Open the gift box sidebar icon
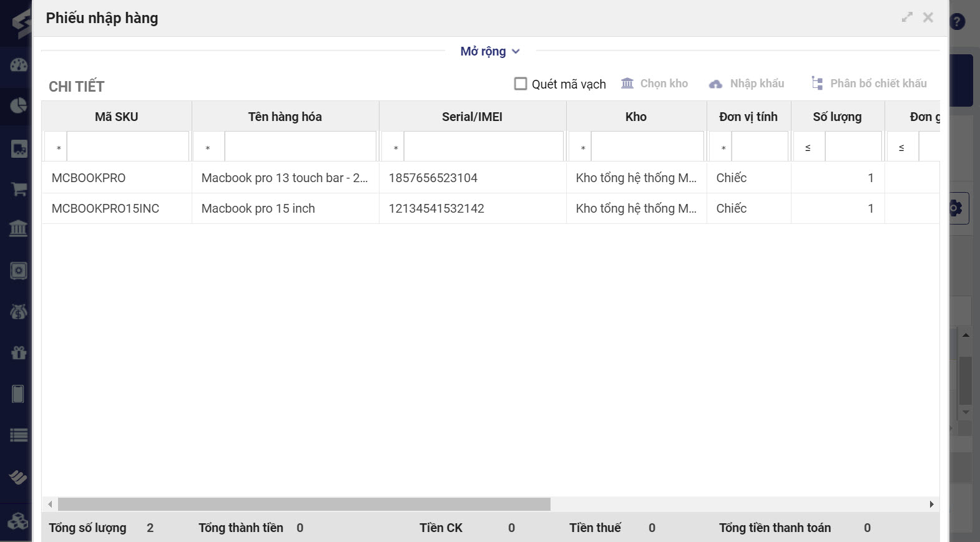 point(18,352)
